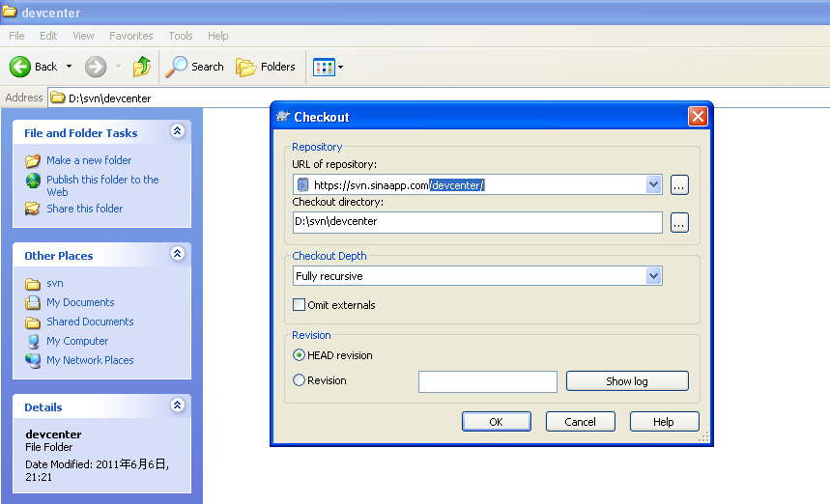Open the Tools menu

181,36
